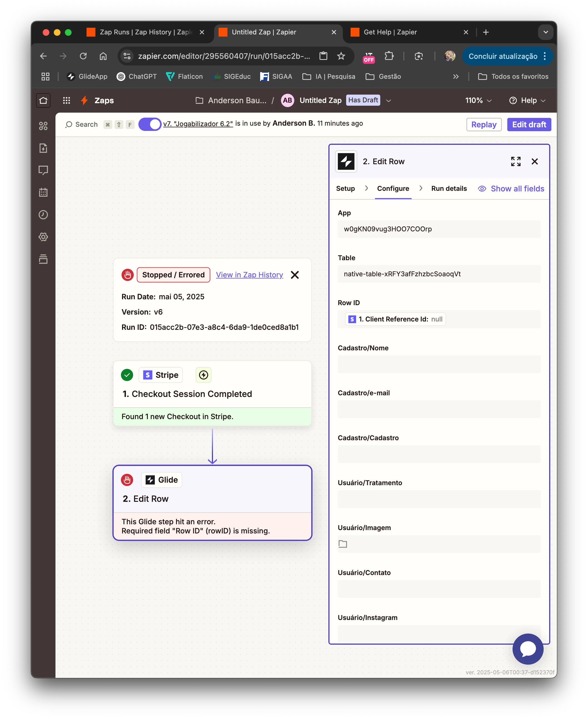Open the browser tab list dropdown
Viewport: 588px width, 719px height.
pyautogui.click(x=545, y=32)
